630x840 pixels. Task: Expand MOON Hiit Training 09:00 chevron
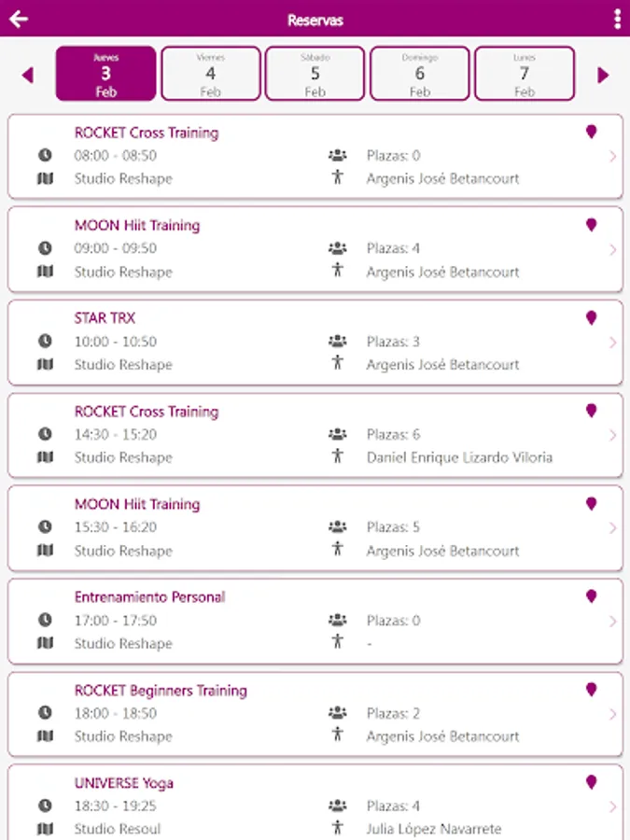click(x=613, y=249)
